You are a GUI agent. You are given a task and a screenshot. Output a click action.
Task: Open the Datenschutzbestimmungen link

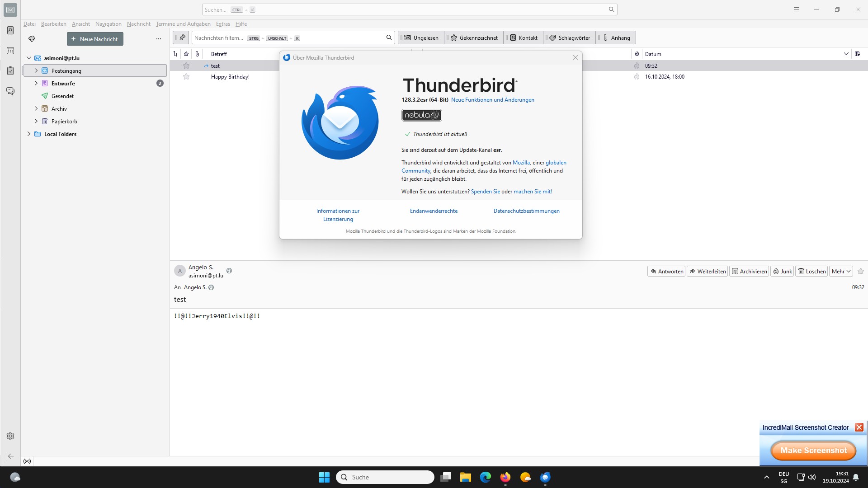(x=526, y=211)
